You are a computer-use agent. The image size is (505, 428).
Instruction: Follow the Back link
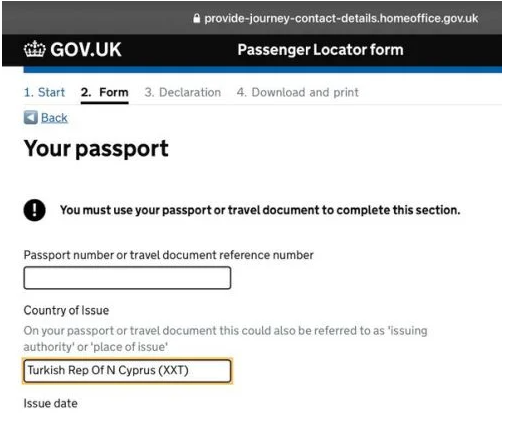tap(54, 118)
